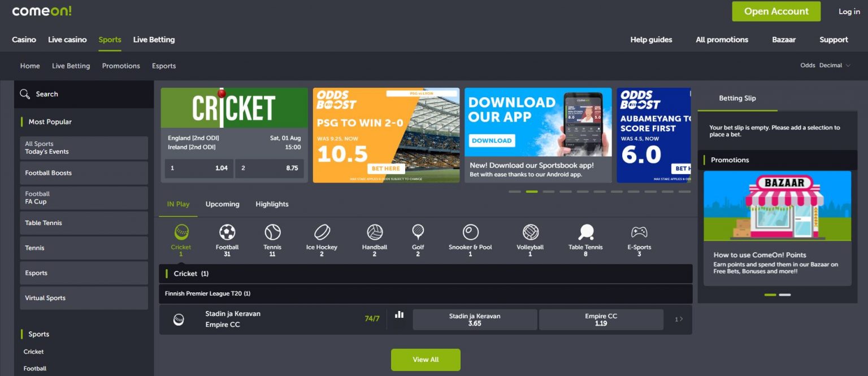
Task: Select the Tennis ball icon filter
Action: (272, 232)
